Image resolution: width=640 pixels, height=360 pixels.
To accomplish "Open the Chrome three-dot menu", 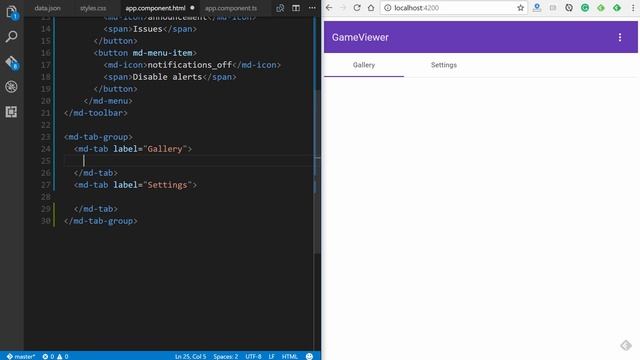I will coord(633,8).
